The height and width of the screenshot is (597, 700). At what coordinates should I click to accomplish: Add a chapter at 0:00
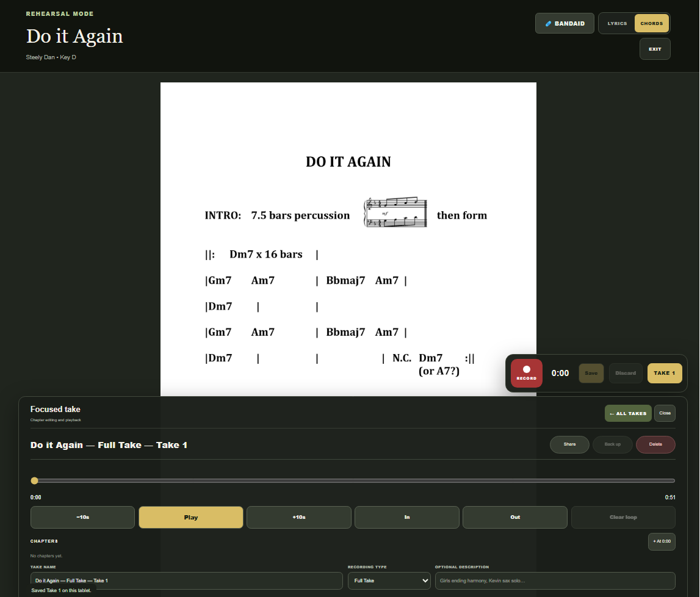click(662, 541)
